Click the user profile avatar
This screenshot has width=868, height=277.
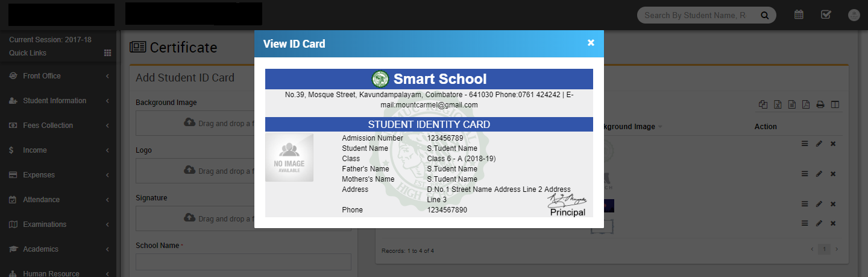(854, 15)
